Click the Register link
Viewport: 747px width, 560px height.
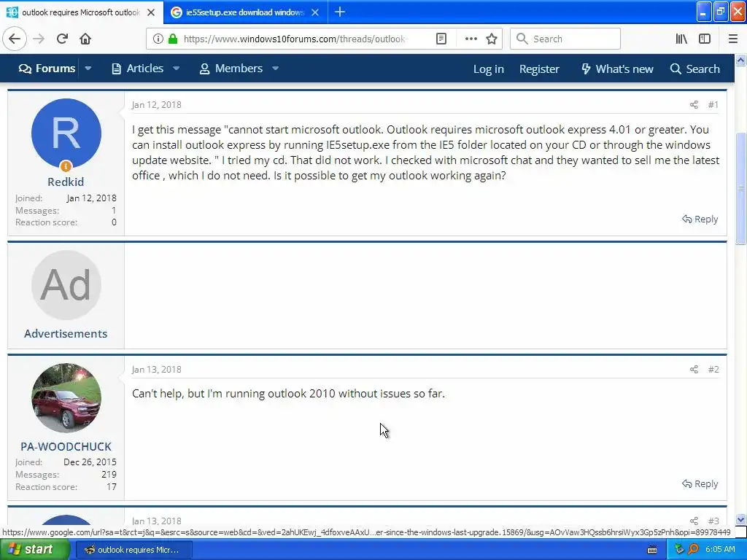tap(539, 69)
